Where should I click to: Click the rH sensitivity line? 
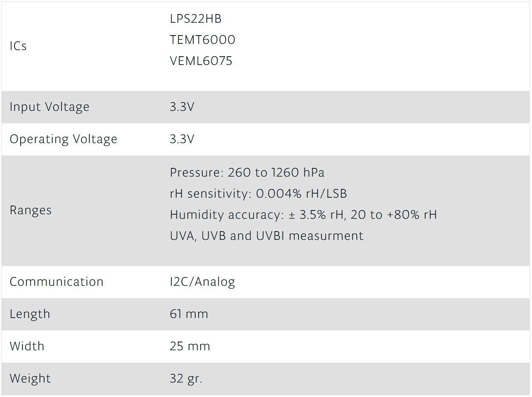click(258, 194)
